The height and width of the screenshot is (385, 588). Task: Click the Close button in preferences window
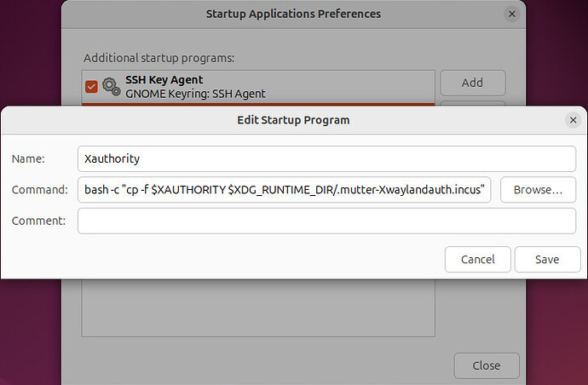click(487, 365)
